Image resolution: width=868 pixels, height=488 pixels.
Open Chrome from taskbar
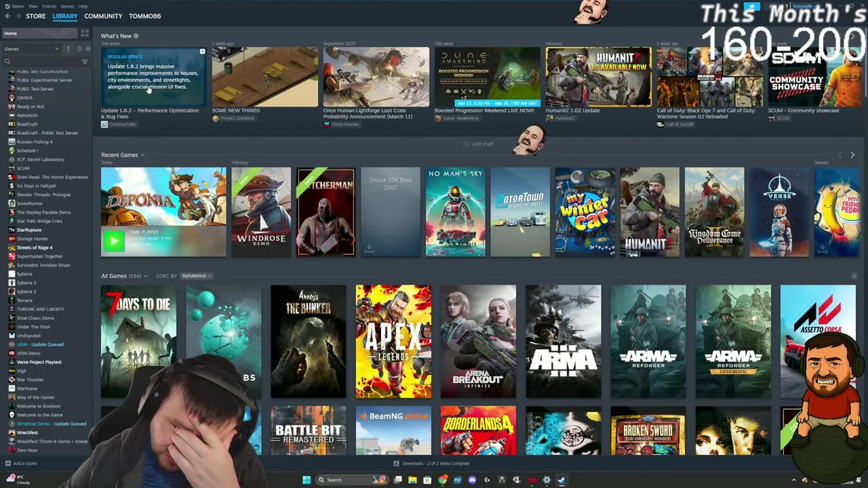[x=442, y=480]
